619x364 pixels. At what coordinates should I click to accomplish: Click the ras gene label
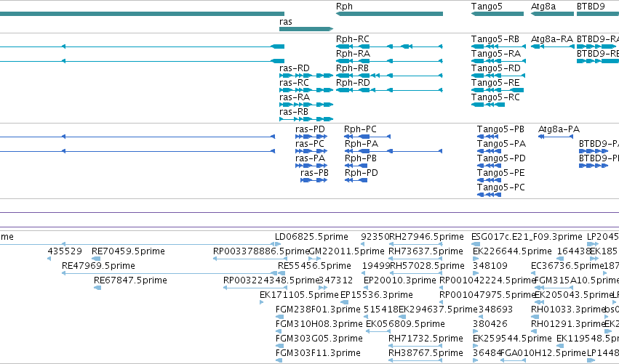click(x=286, y=22)
